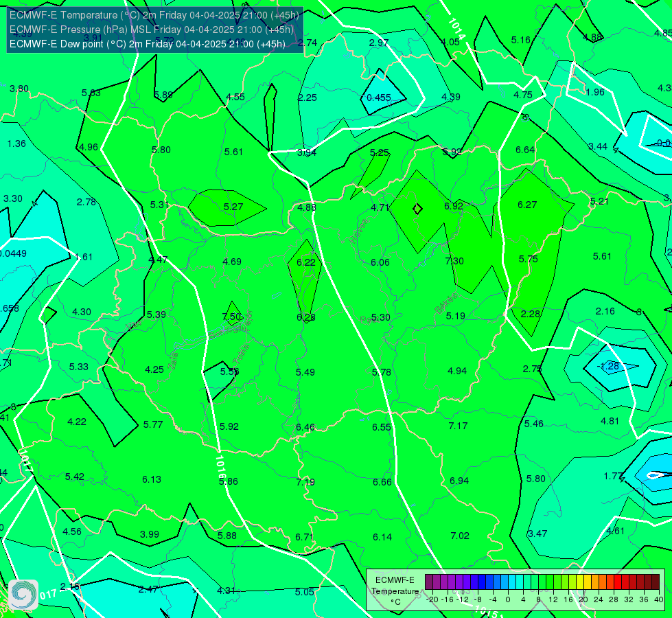Screen dimensions: 672x618
Task: Click the 6.13 temperature value
Action: [x=152, y=479]
